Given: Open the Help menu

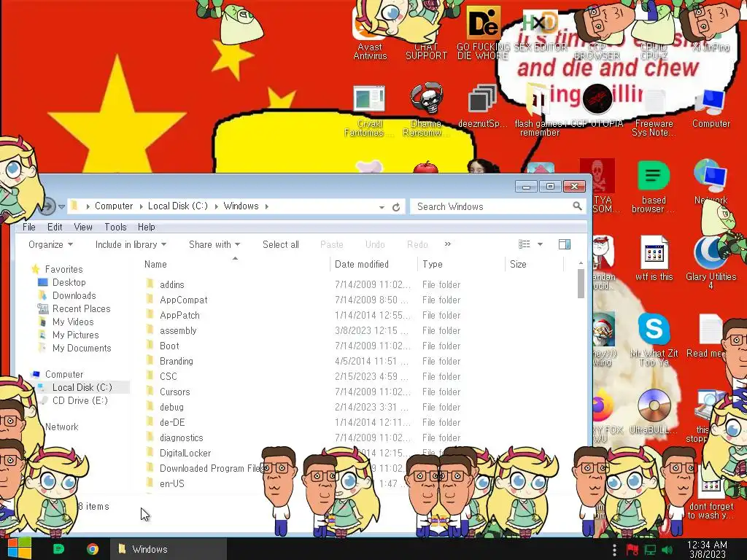Looking at the screenshot, I should (146, 227).
